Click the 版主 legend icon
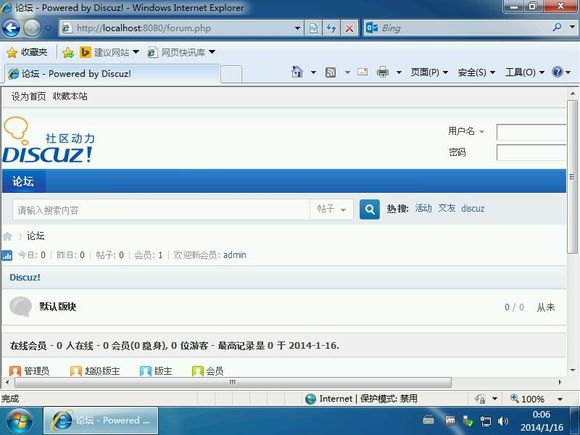 click(x=146, y=371)
